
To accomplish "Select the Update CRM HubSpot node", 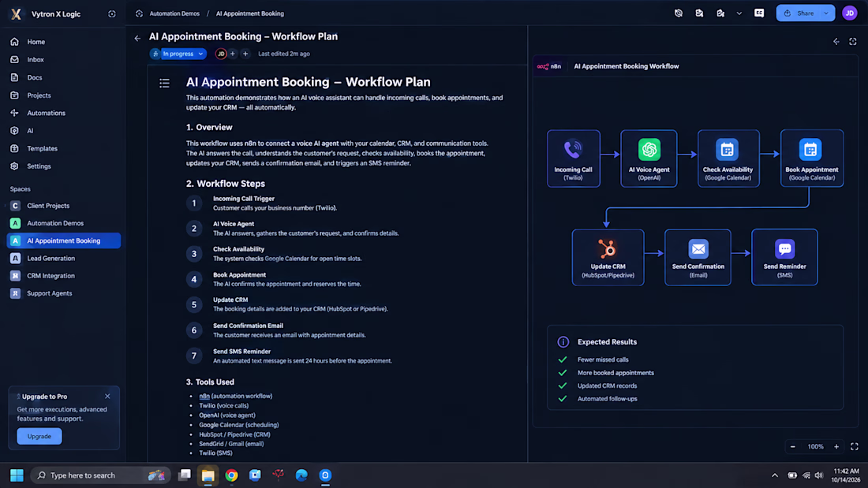I will click(608, 257).
